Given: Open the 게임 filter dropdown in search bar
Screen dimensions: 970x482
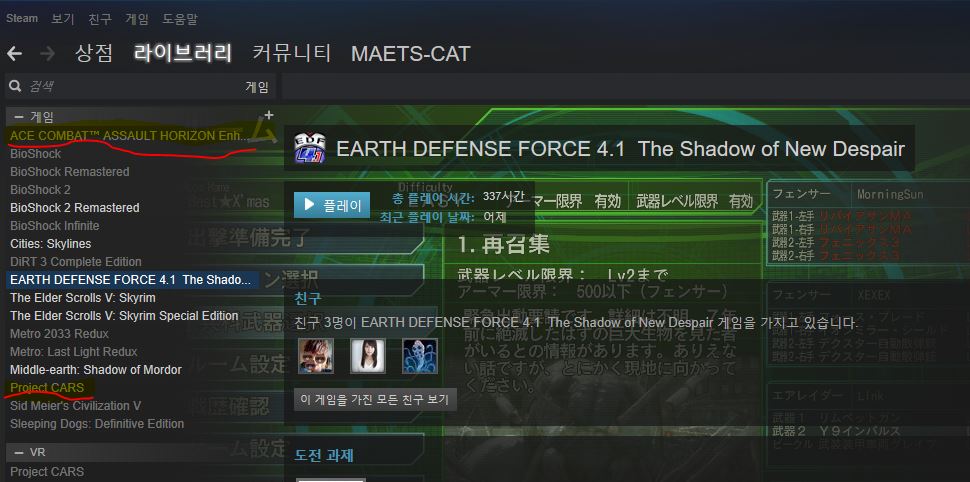Looking at the screenshot, I should click(257, 87).
